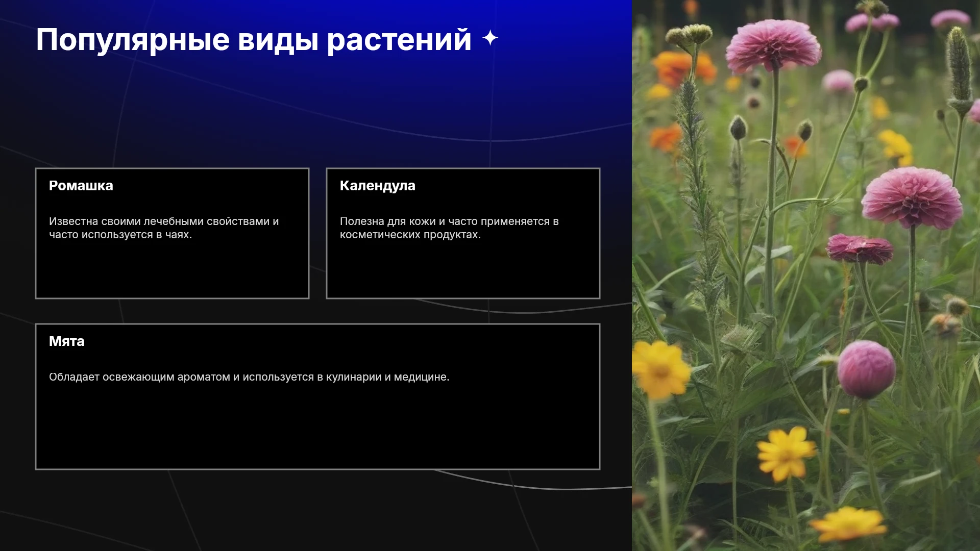Select the Календула card heading
This screenshot has height=551, width=980.
coord(378,186)
